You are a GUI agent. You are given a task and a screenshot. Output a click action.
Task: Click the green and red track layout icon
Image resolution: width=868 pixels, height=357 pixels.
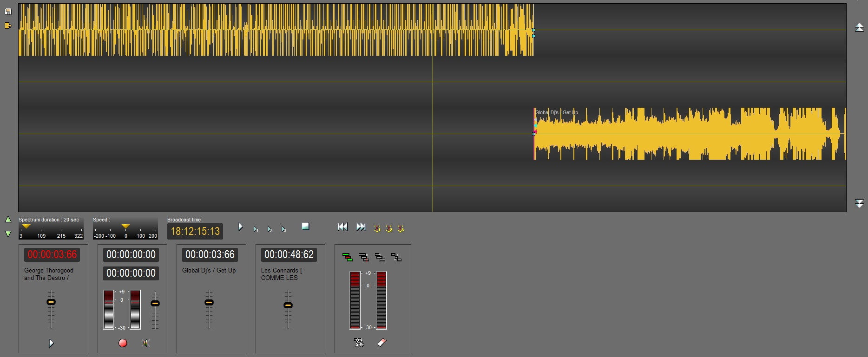coord(347,257)
